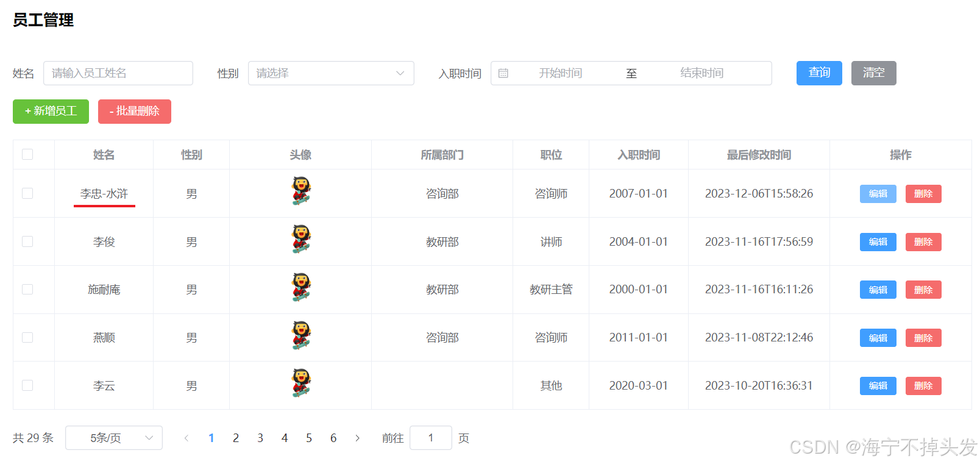Click the date cell 2011-01-01
This screenshot has height=464, width=980.
639,337
